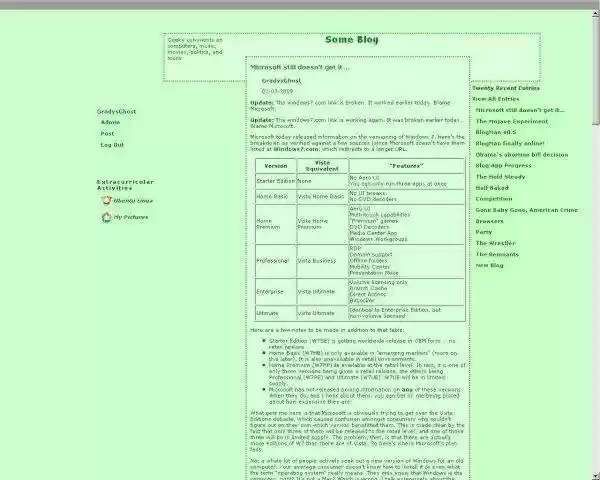Click the Log Out link
Viewport: 600px width, 480px height.
tap(112, 145)
